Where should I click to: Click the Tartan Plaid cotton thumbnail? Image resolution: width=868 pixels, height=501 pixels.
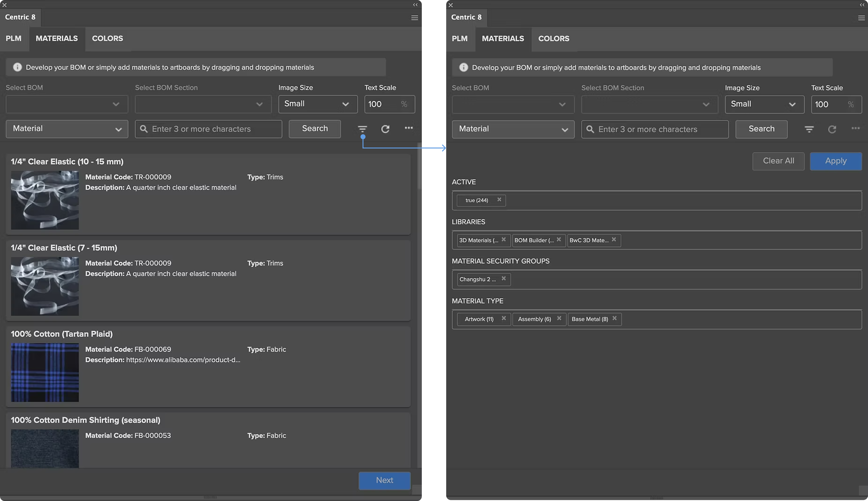tap(45, 372)
